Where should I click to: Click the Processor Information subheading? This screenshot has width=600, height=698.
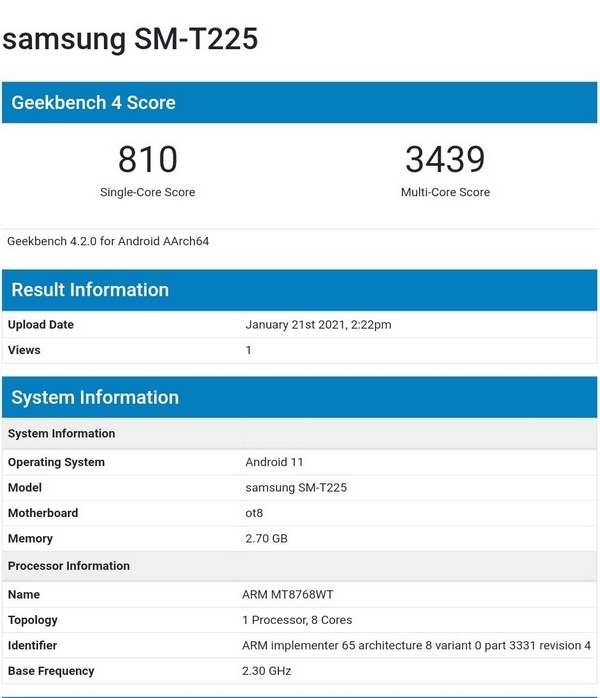click(69, 566)
